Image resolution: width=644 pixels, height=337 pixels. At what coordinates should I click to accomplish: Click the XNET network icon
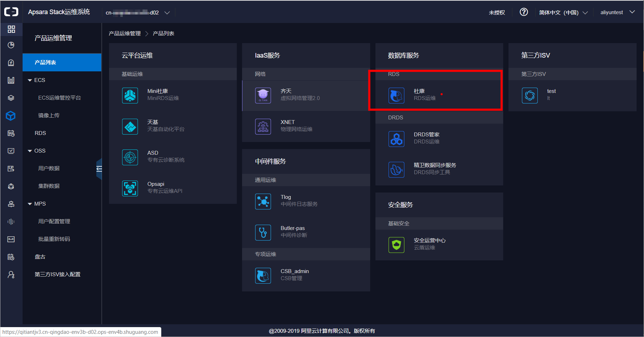263,126
